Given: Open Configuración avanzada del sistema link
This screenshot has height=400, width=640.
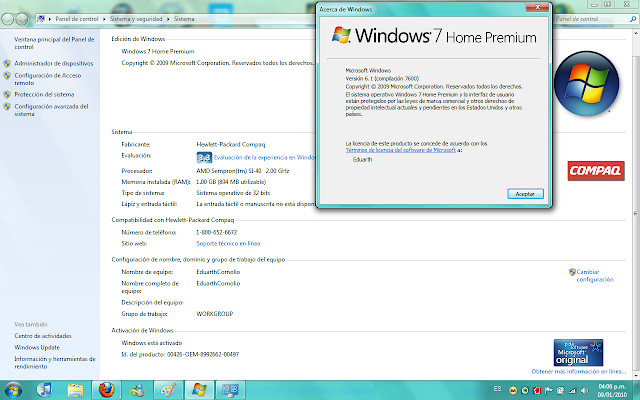Looking at the screenshot, I should (51, 110).
